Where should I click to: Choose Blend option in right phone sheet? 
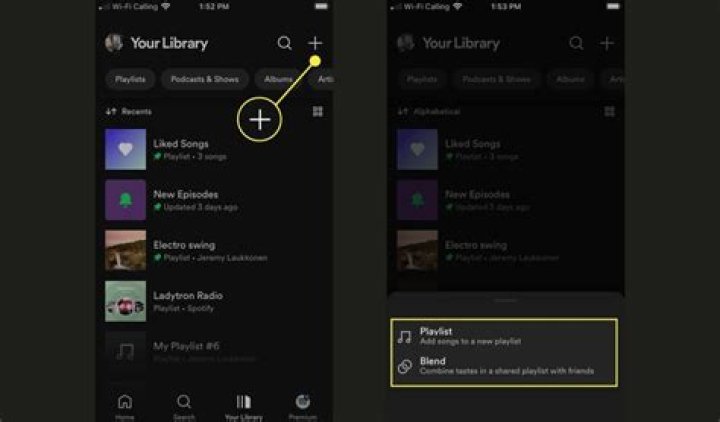(504, 366)
